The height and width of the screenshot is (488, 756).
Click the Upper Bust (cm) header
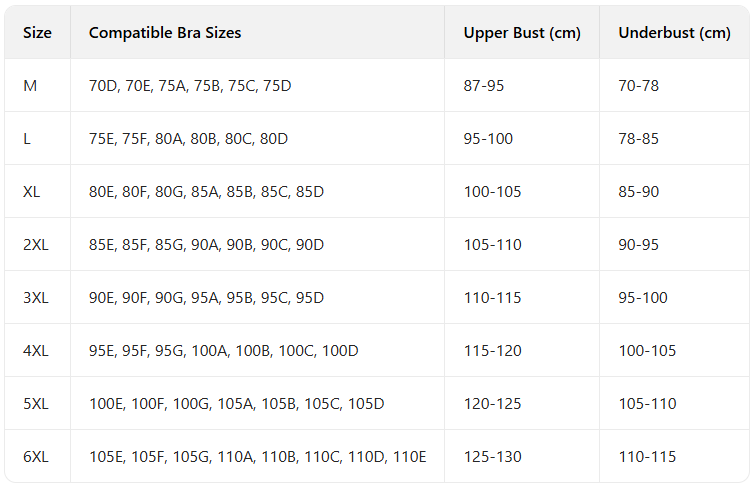522,33
